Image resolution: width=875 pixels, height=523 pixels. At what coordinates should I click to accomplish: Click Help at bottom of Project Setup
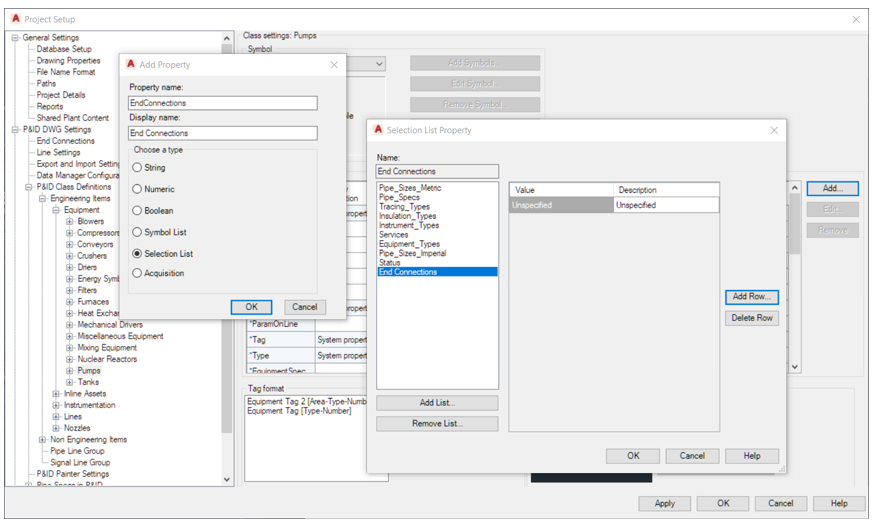pyautogui.click(x=839, y=503)
